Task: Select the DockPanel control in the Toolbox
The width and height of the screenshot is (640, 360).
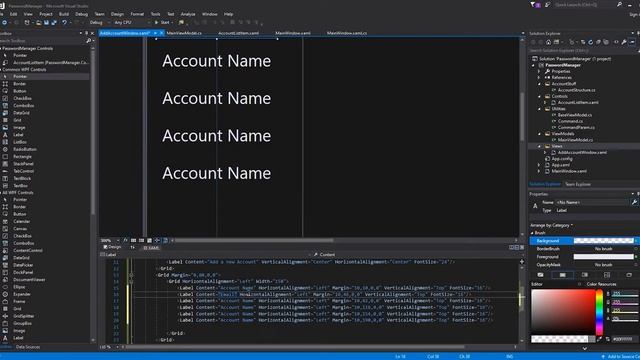Action: [23, 273]
